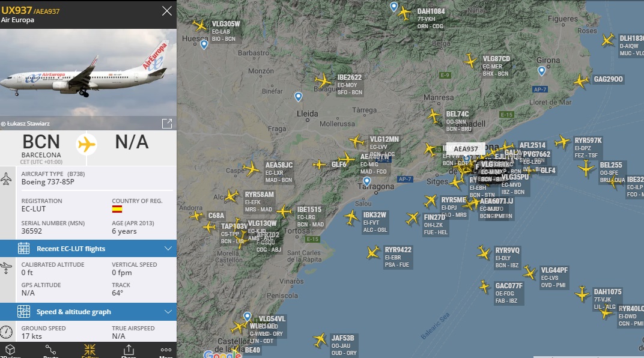Toggle Follow aircraft mode

pos(90,350)
